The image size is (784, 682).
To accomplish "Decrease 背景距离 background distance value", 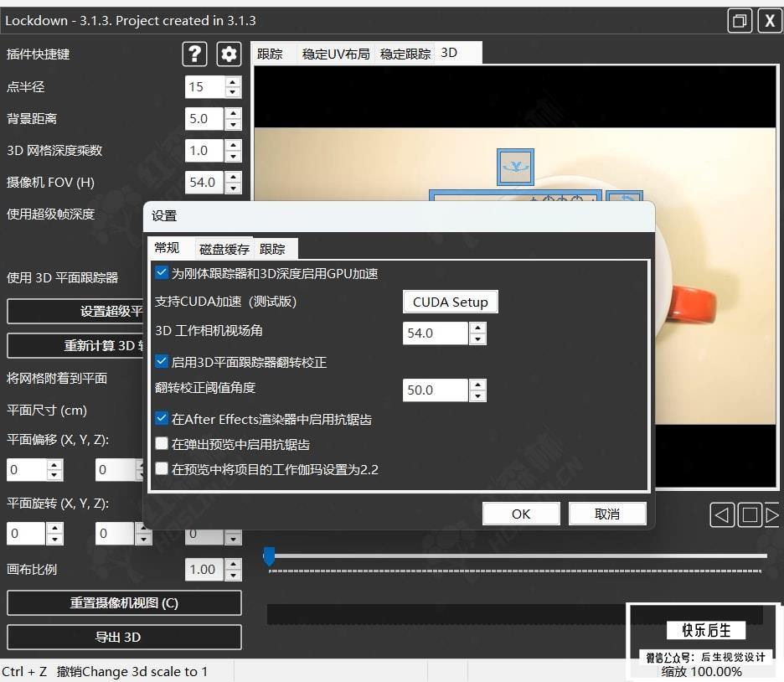I will [x=233, y=125].
